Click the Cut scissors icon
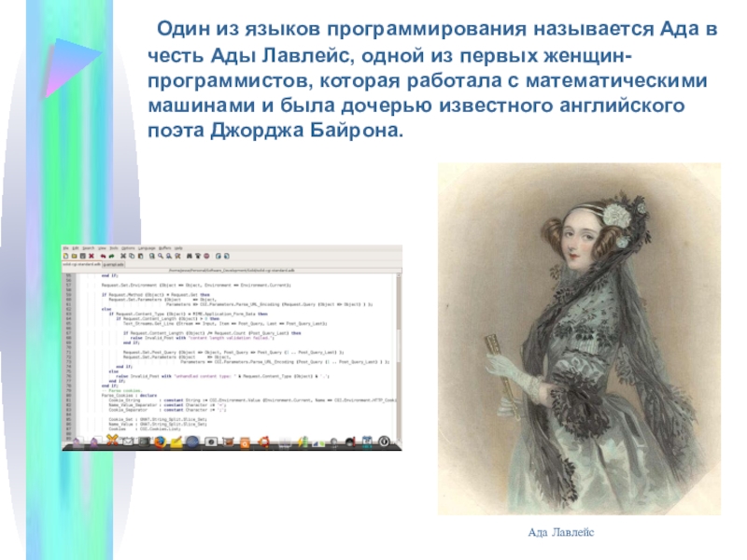The height and width of the screenshot is (560, 747). (123, 256)
